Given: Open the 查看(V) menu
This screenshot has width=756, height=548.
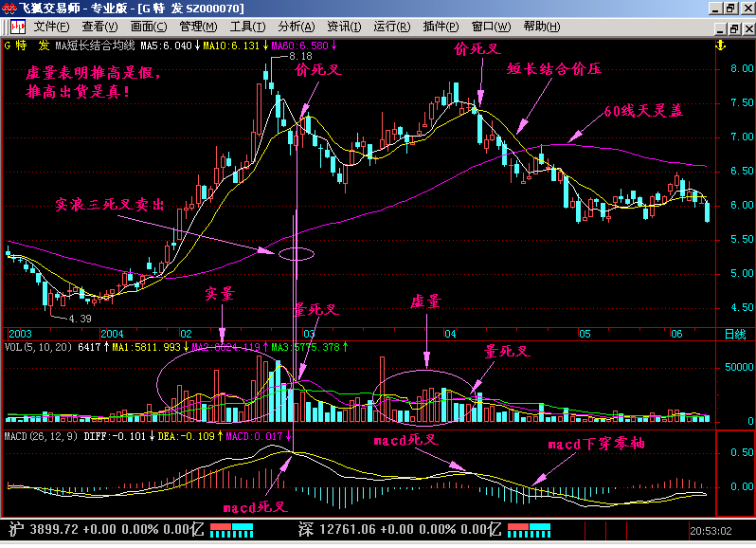Looking at the screenshot, I should click(99, 26).
